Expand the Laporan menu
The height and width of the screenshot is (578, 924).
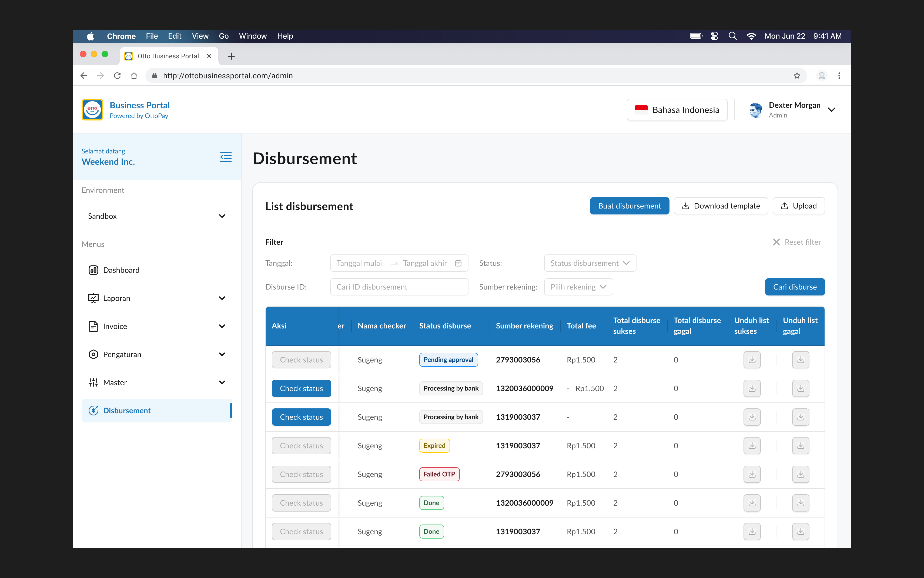click(157, 298)
